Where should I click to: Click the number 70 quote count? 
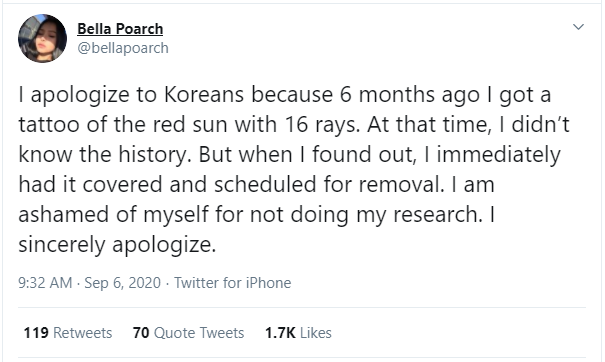(141, 333)
